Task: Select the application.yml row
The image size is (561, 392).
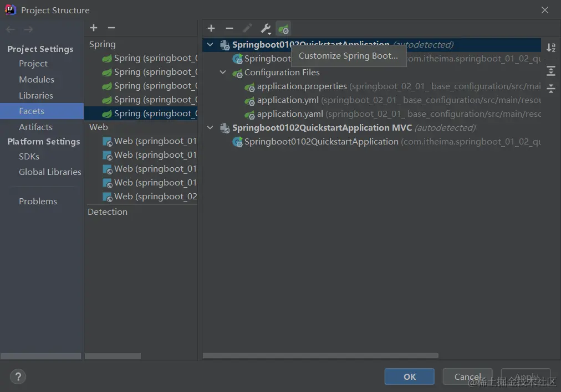Action: pos(372,100)
